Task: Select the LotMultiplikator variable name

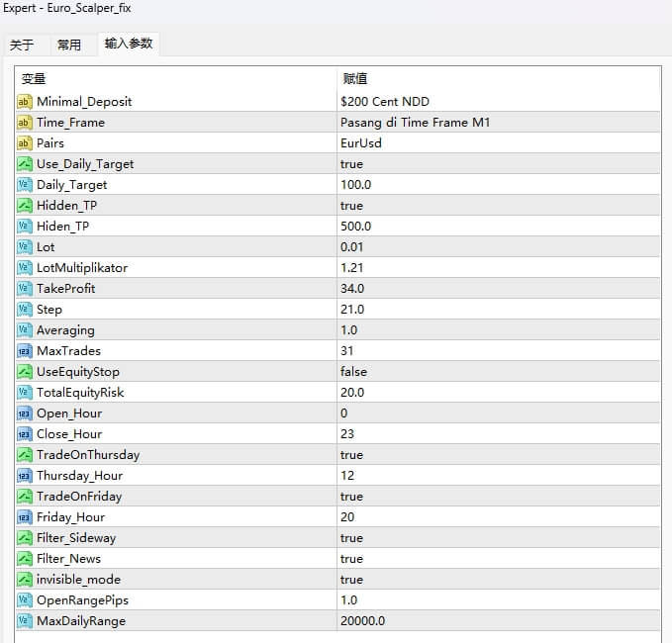Action: coord(82,268)
